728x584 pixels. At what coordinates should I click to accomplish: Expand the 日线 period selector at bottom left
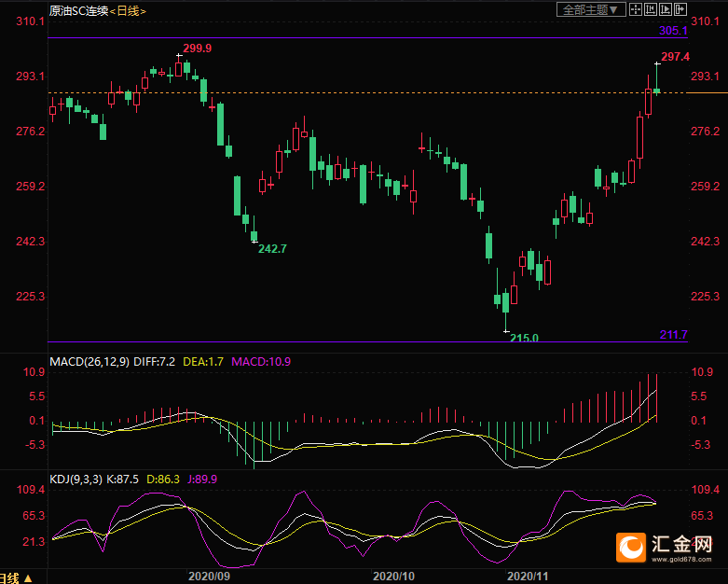(16, 578)
